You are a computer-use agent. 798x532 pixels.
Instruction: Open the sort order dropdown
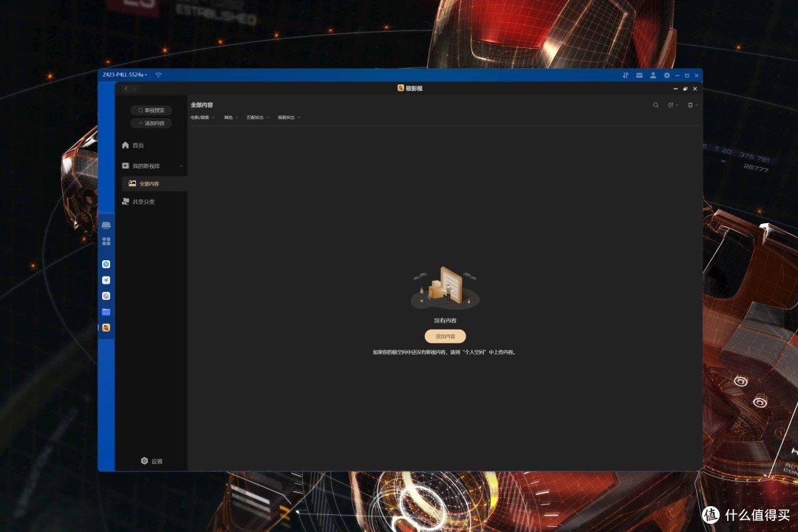pos(672,105)
